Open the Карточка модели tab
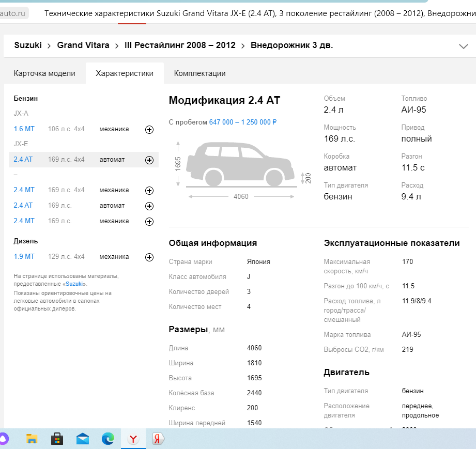Viewport: 476px width, 449px height. pos(44,73)
